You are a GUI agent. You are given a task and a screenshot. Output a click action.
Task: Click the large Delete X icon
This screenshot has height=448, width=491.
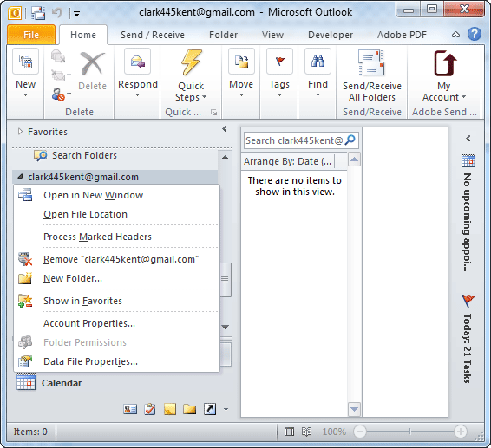point(92,63)
